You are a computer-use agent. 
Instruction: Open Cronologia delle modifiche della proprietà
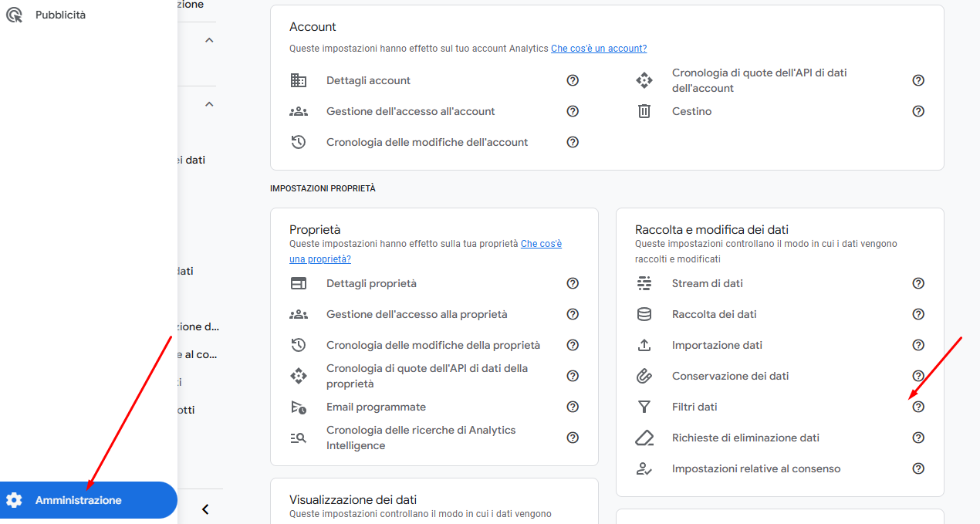(x=434, y=345)
